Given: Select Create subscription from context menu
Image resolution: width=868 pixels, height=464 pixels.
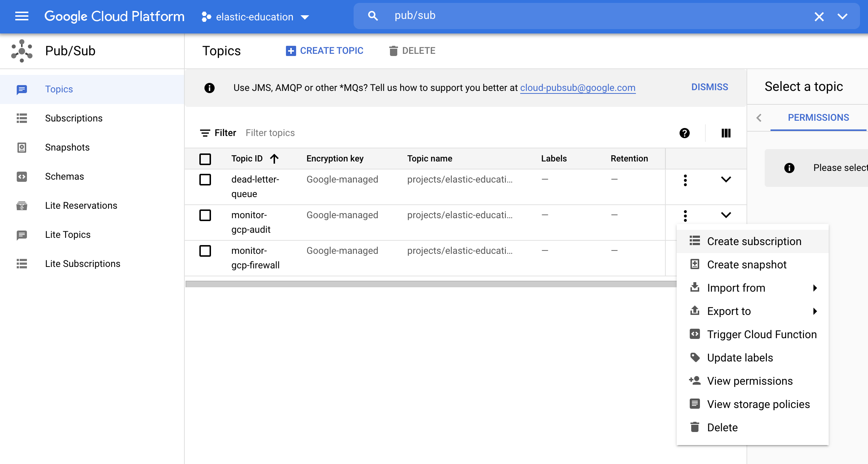Looking at the screenshot, I should [x=754, y=241].
